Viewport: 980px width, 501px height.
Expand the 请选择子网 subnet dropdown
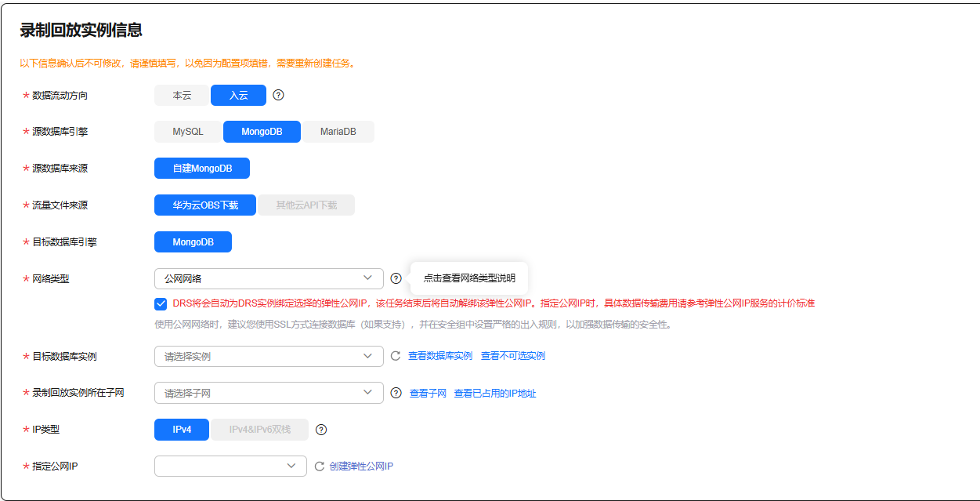click(x=269, y=393)
